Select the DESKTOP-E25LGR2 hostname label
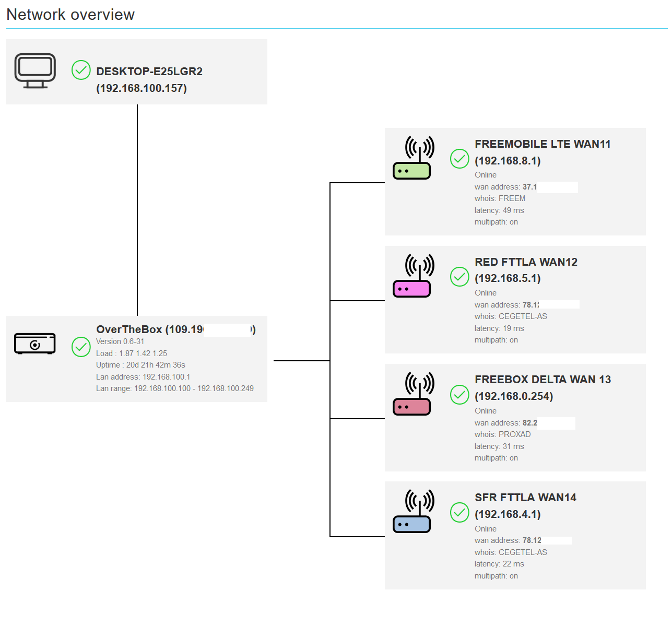The width and height of the screenshot is (672, 626). click(x=149, y=72)
